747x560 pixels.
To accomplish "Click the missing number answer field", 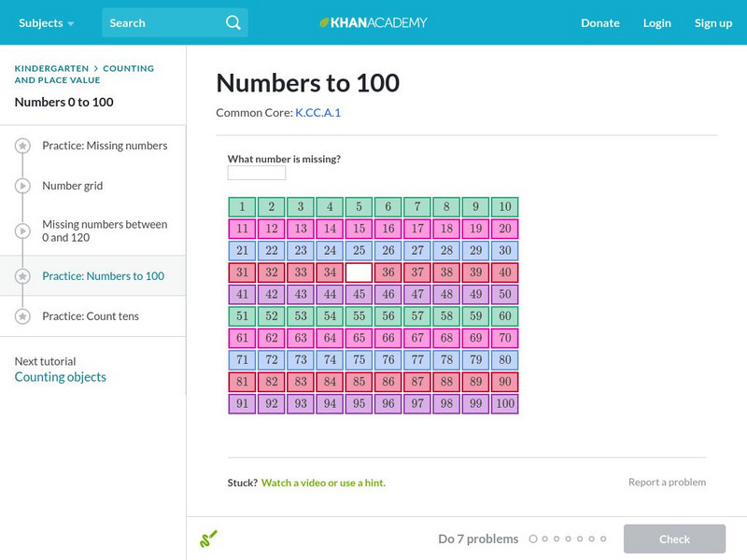I will 257,173.
